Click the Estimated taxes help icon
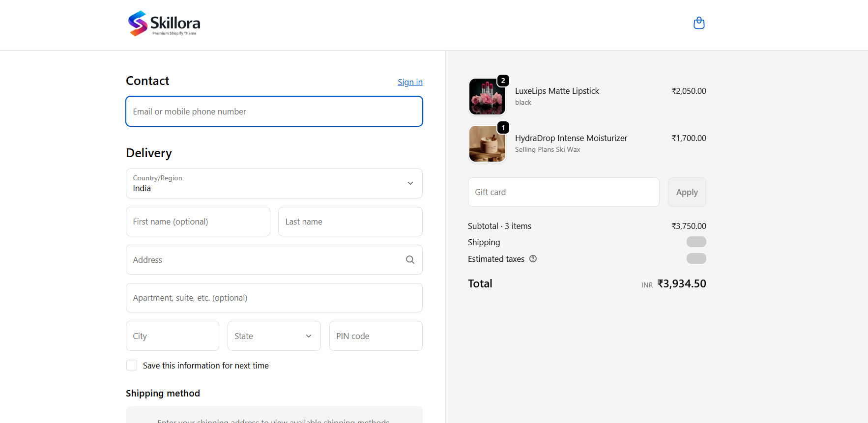 [x=533, y=259]
